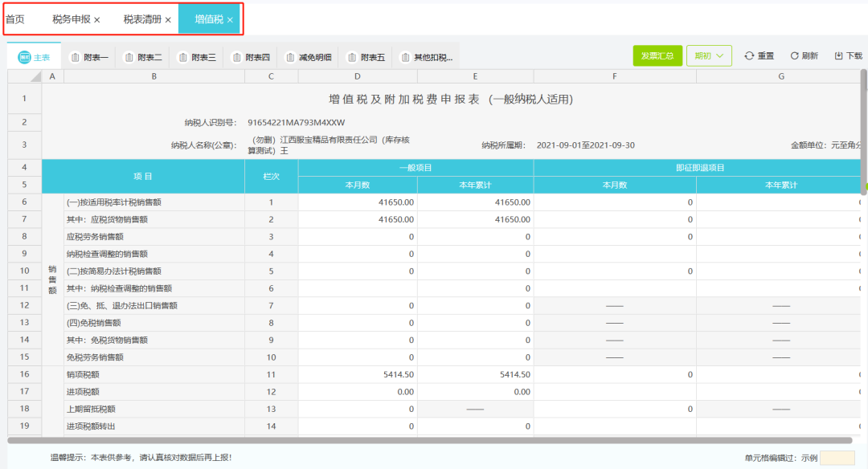Click the circular icon beside 主表 label
868x469 pixels.
coord(23,57)
